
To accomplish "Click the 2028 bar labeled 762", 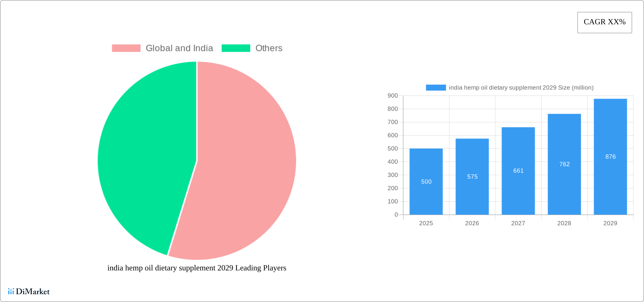I will [564, 164].
